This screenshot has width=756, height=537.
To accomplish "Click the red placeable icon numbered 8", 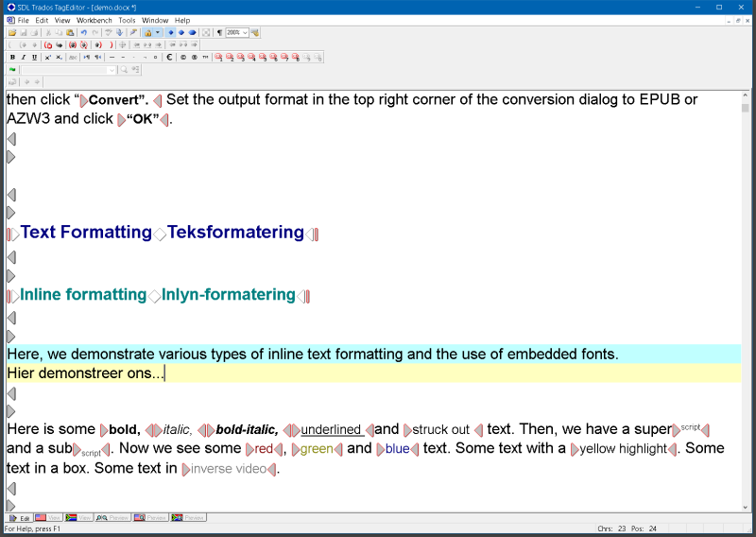I will pos(296,58).
